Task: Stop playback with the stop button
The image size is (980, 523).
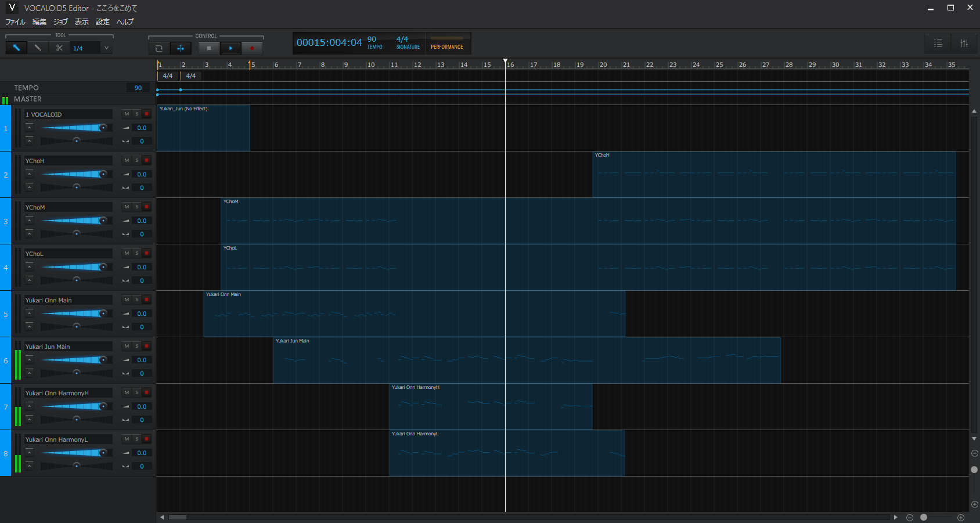Action: click(209, 48)
